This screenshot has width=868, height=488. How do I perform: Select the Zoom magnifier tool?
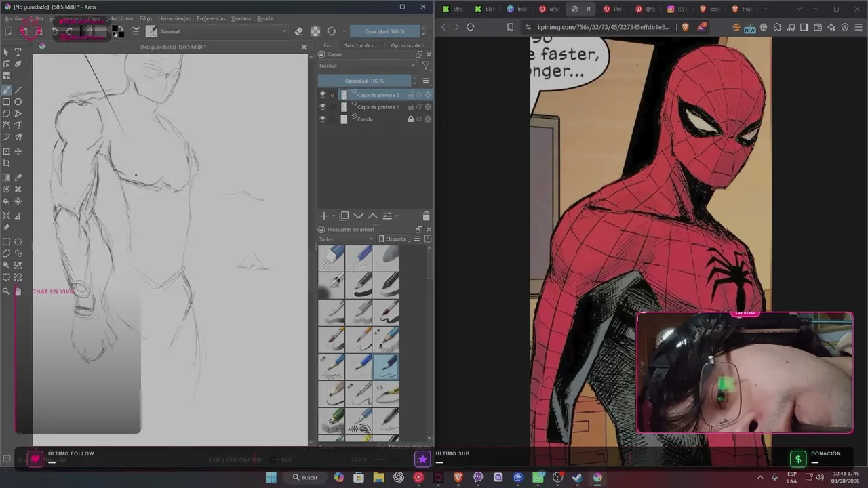point(7,291)
